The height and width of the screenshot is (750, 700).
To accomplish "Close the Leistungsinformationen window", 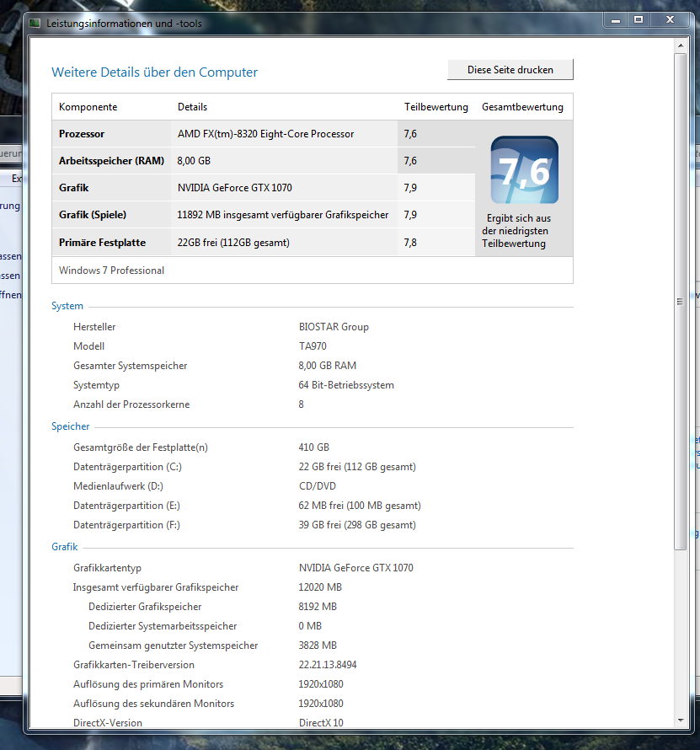I will (x=670, y=20).
